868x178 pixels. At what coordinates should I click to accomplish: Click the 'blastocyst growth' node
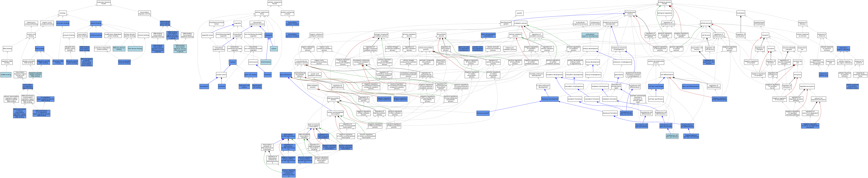click(483, 113)
